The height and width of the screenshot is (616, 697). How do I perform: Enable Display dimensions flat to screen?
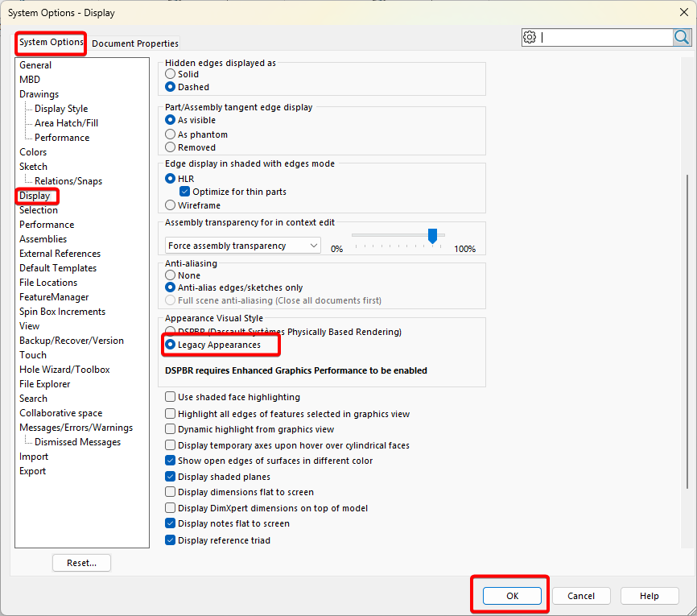pyautogui.click(x=171, y=492)
